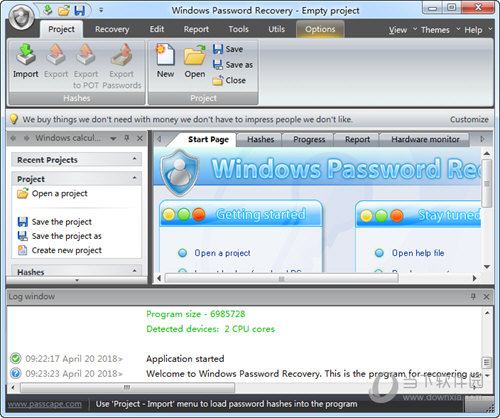The image size is (500, 418).
Task: Click Customize on the tip bar
Action: pyautogui.click(x=469, y=119)
